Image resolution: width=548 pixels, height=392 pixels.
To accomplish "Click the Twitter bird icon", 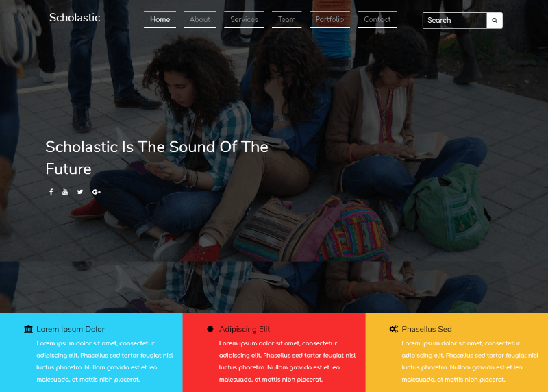I will [x=80, y=192].
